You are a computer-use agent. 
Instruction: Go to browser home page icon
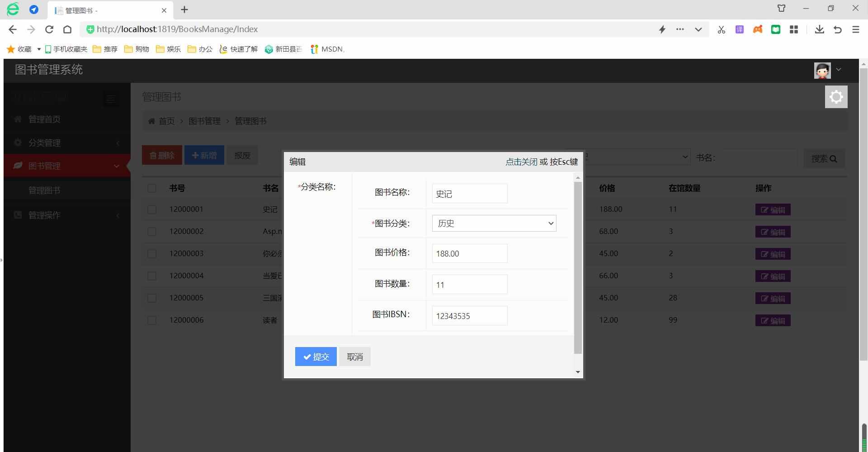67,29
